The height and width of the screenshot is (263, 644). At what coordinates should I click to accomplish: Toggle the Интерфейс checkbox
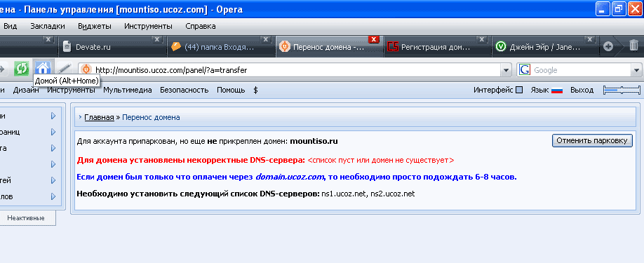click(x=519, y=90)
